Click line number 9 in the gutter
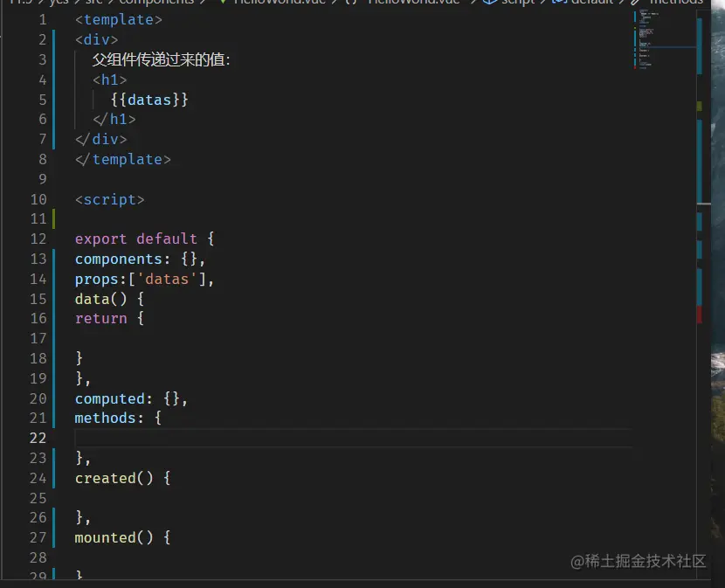This screenshot has width=725, height=588. click(43, 179)
